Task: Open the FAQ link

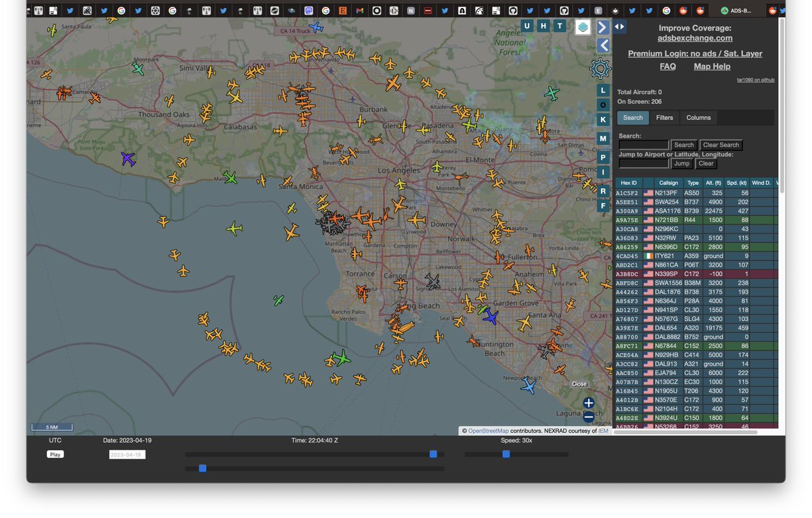Action: coord(668,66)
